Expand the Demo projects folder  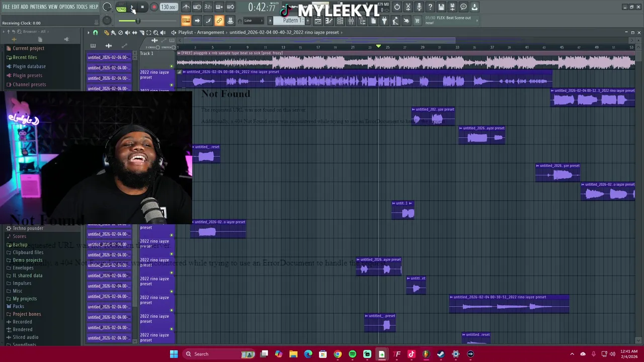(x=27, y=260)
